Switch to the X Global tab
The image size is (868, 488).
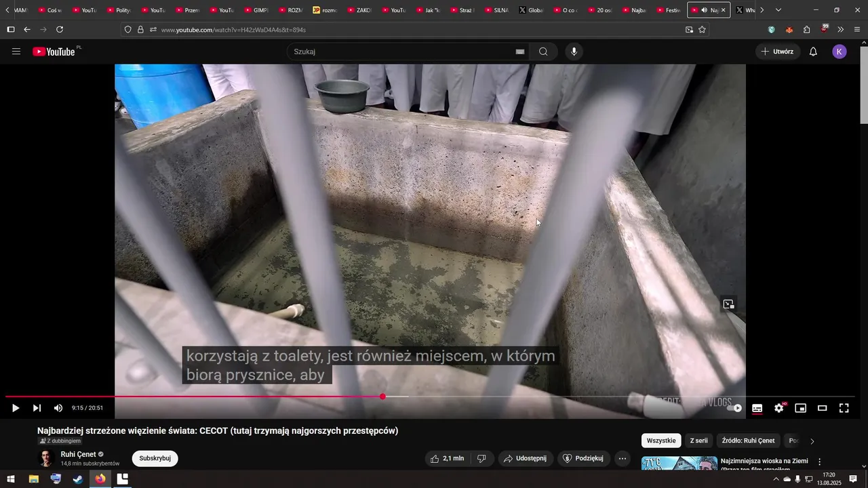(532, 10)
